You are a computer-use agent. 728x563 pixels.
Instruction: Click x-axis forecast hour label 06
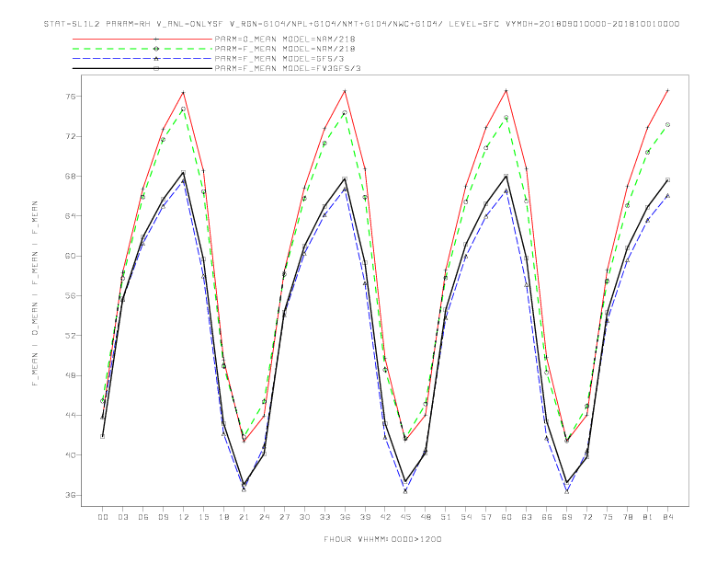[143, 517]
